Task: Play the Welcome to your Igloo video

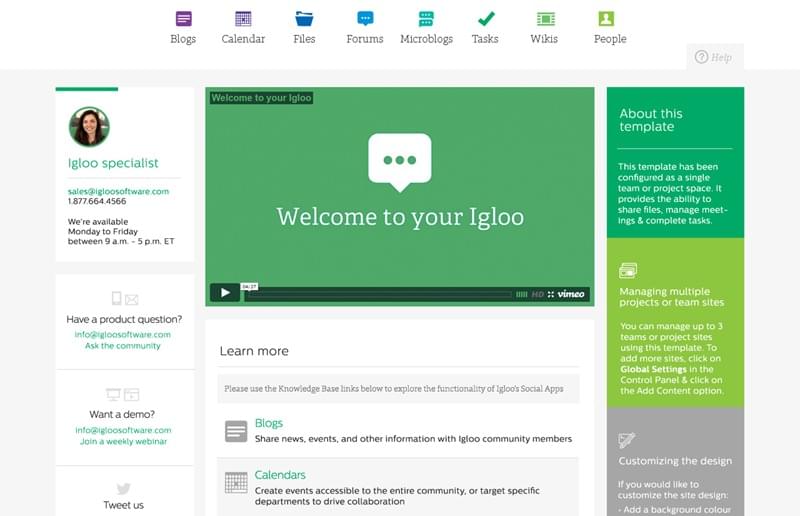Action: tap(225, 293)
